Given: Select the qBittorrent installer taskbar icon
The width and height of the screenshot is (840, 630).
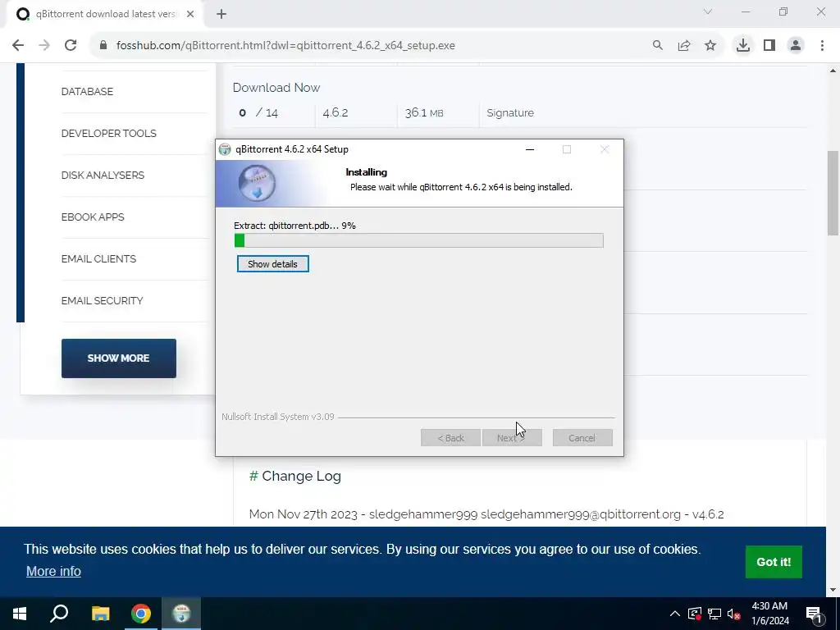Looking at the screenshot, I should (181, 614).
